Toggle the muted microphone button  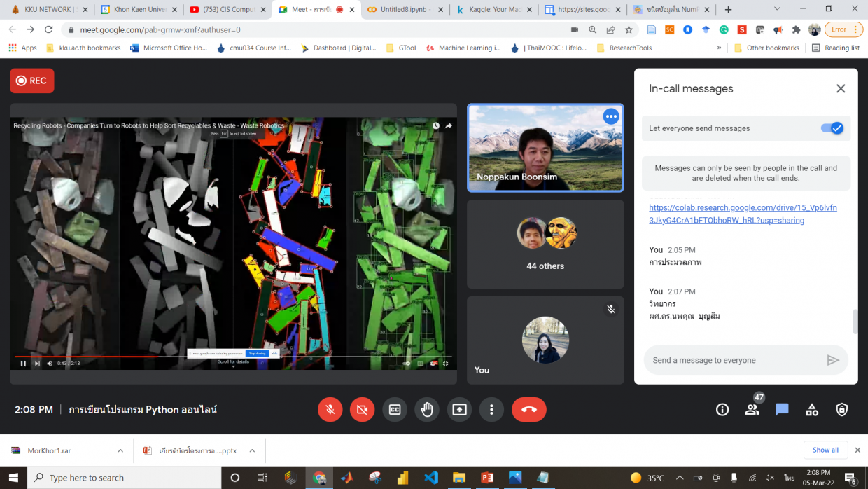coord(330,410)
